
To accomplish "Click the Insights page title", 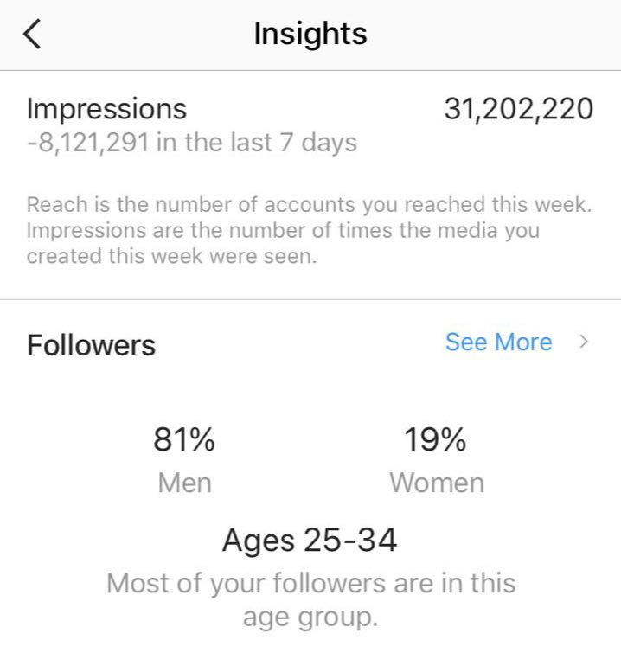I will [310, 35].
